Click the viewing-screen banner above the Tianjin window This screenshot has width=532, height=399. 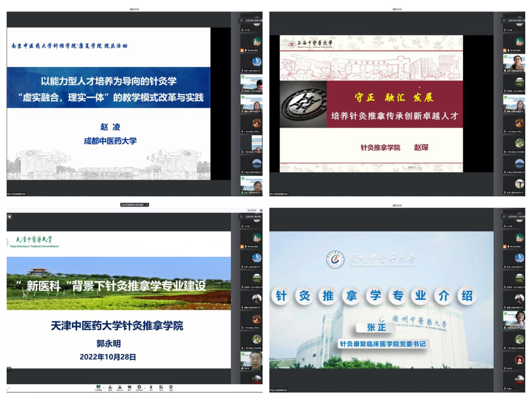134,205
